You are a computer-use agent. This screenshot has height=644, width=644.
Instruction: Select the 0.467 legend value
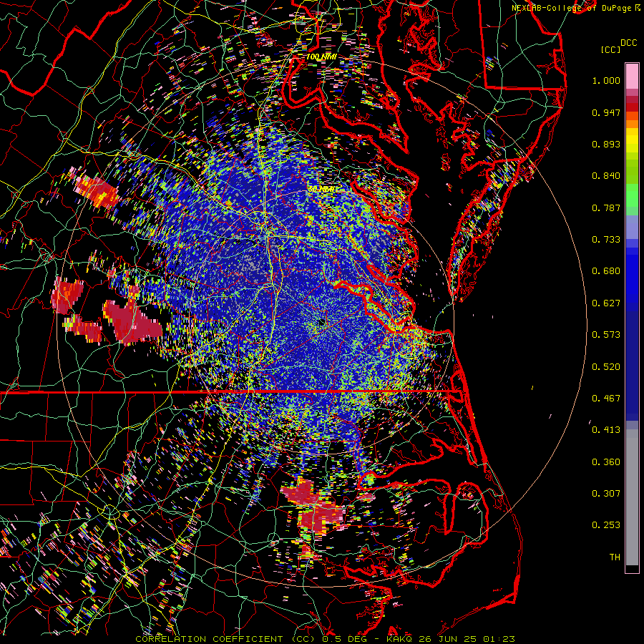pos(606,399)
